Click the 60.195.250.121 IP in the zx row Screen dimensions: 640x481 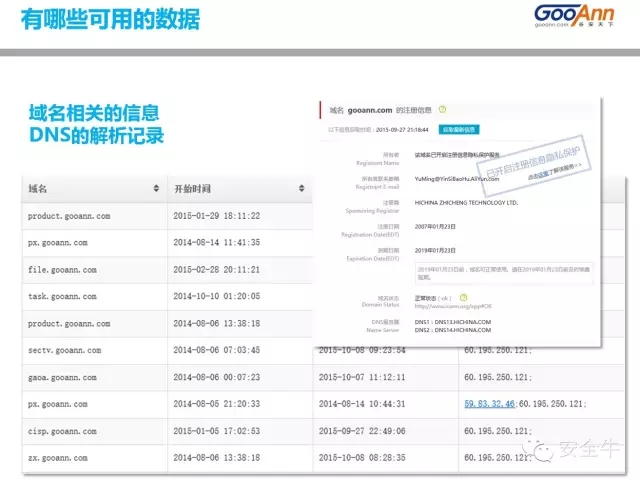tap(498, 458)
